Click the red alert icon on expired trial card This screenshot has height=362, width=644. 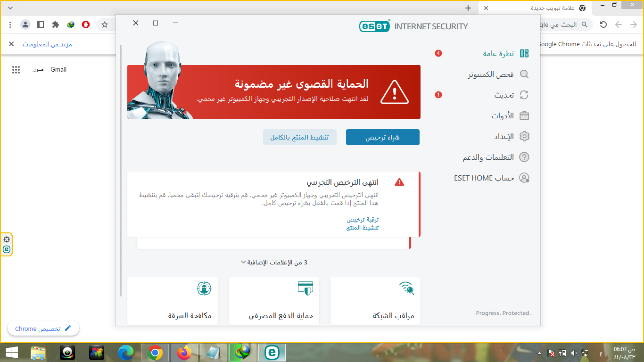399,182
